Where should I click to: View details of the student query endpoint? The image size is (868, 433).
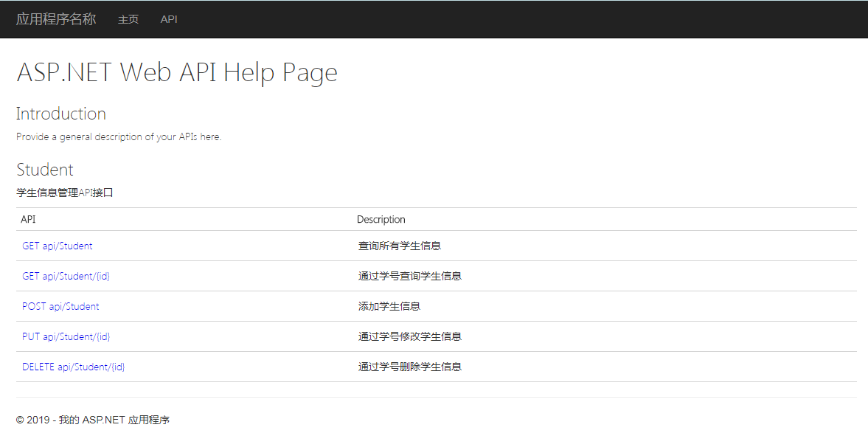pos(58,246)
